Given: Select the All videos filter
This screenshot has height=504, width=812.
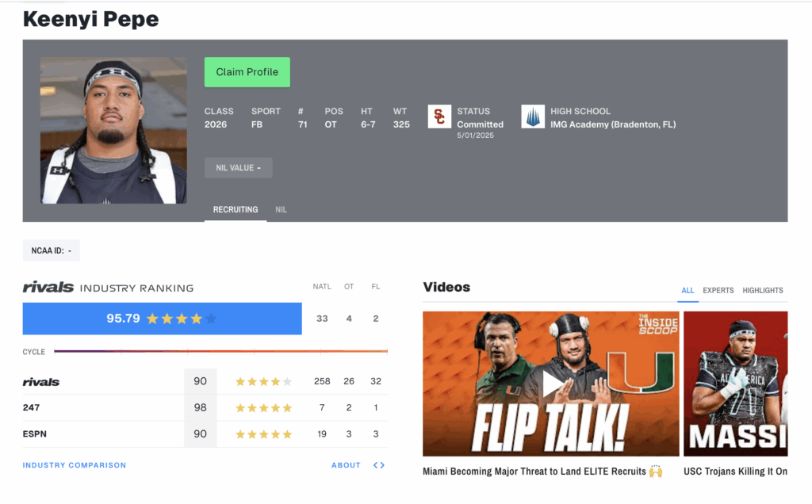Looking at the screenshot, I should point(688,291).
